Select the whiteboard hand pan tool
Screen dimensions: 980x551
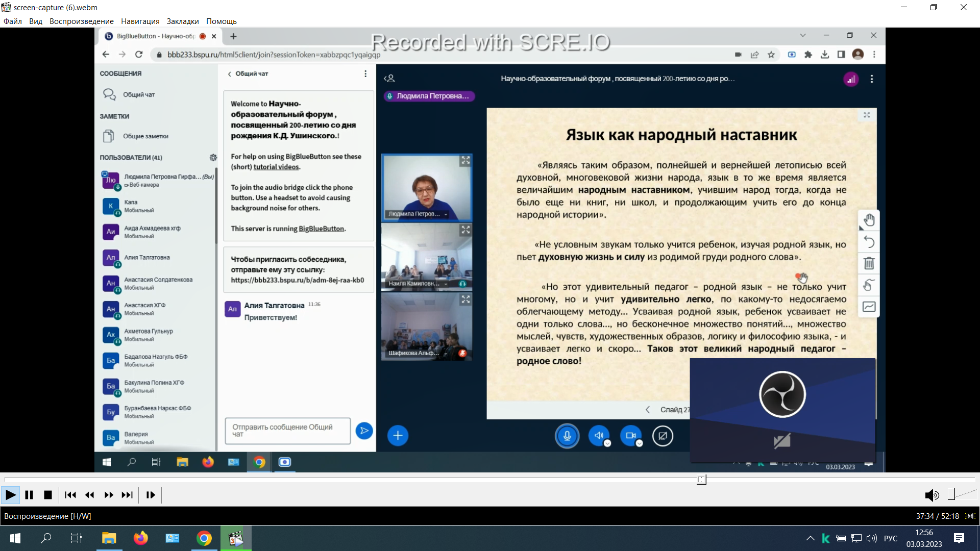coord(869,220)
